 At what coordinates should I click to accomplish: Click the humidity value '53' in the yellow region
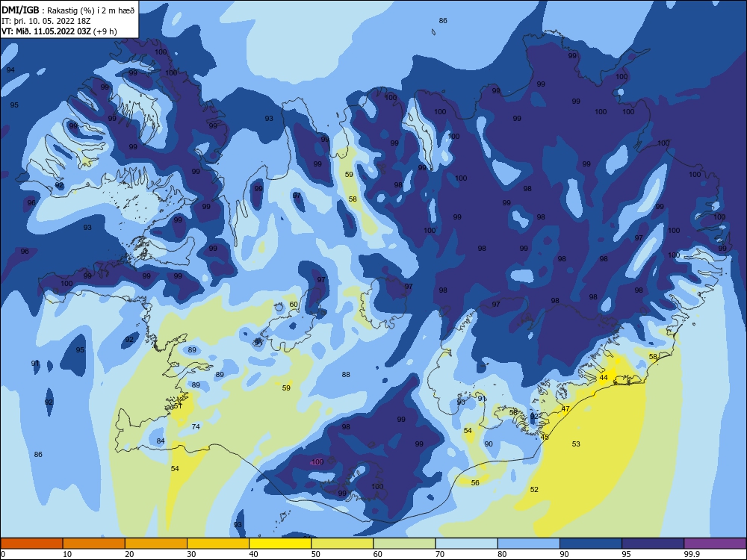(x=576, y=444)
